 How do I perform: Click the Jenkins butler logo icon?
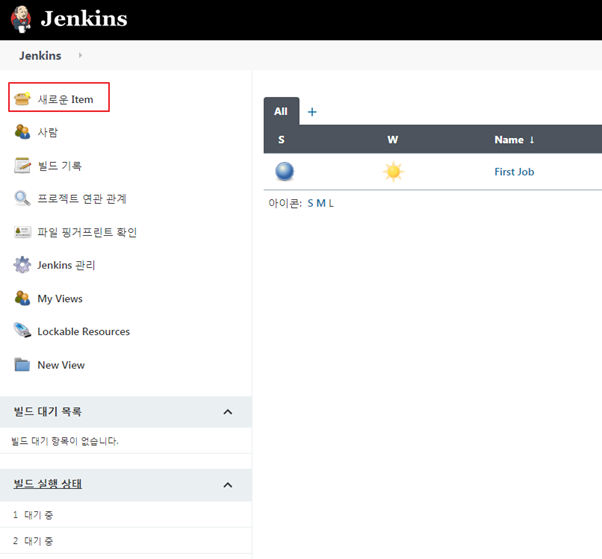(x=21, y=19)
